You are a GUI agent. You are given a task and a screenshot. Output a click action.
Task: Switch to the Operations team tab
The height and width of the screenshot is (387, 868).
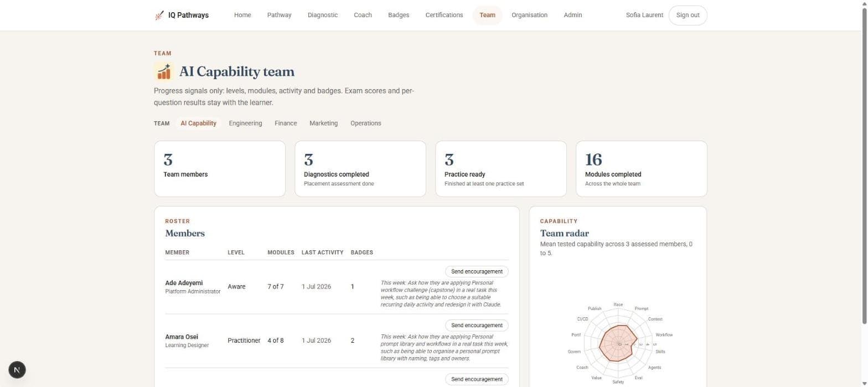coord(365,123)
